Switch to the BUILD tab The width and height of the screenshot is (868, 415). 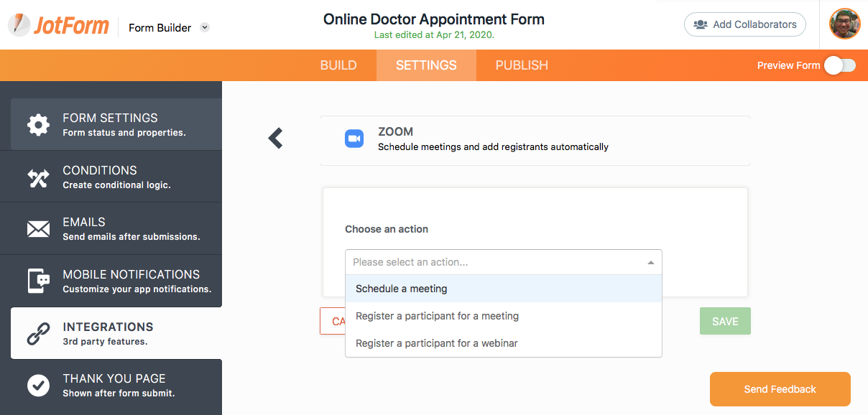[x=338, y=65]
